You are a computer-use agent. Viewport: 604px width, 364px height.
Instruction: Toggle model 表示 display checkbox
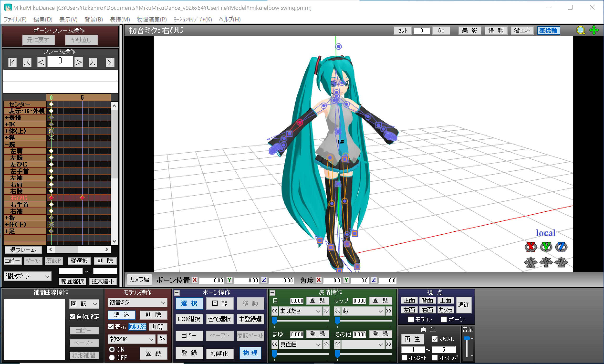111,327
